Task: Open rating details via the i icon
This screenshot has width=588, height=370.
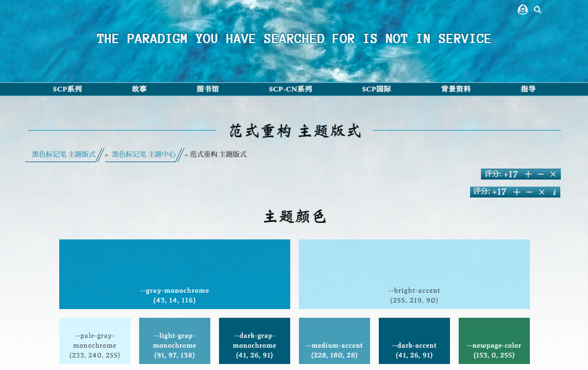Action: click(554, 192)
